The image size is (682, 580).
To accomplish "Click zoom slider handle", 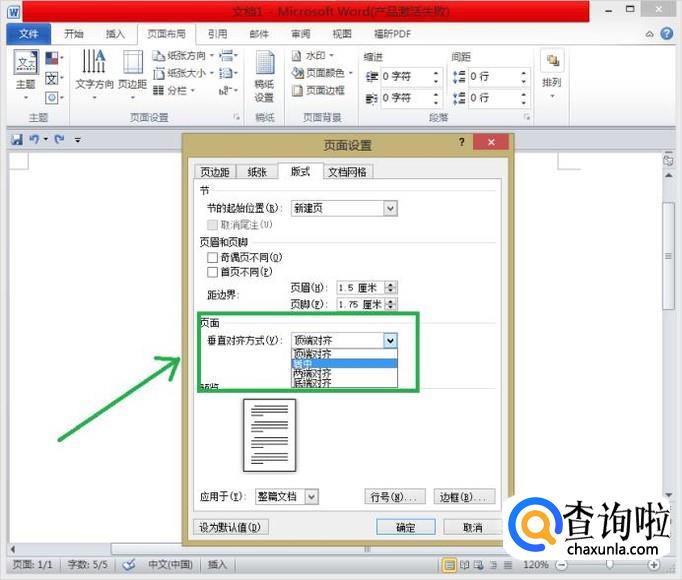I will pyautogui.click(x=609, y=565).
